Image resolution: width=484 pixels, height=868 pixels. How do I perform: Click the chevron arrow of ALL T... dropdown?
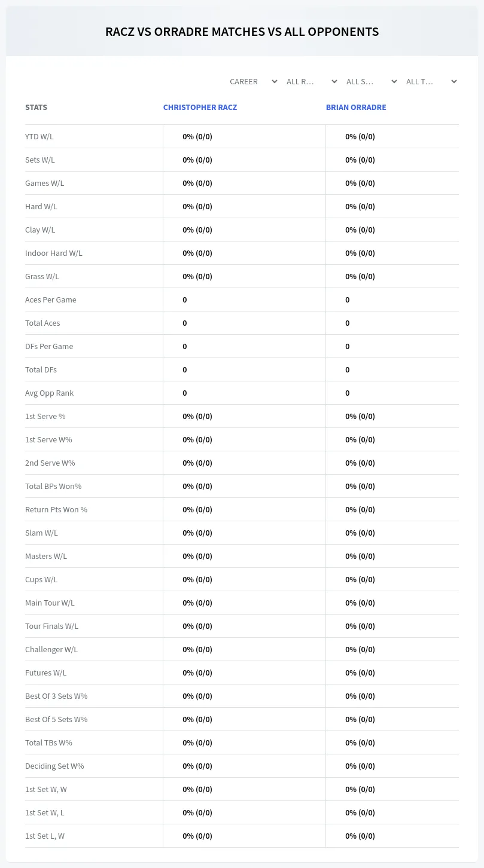tap(454, 81)
